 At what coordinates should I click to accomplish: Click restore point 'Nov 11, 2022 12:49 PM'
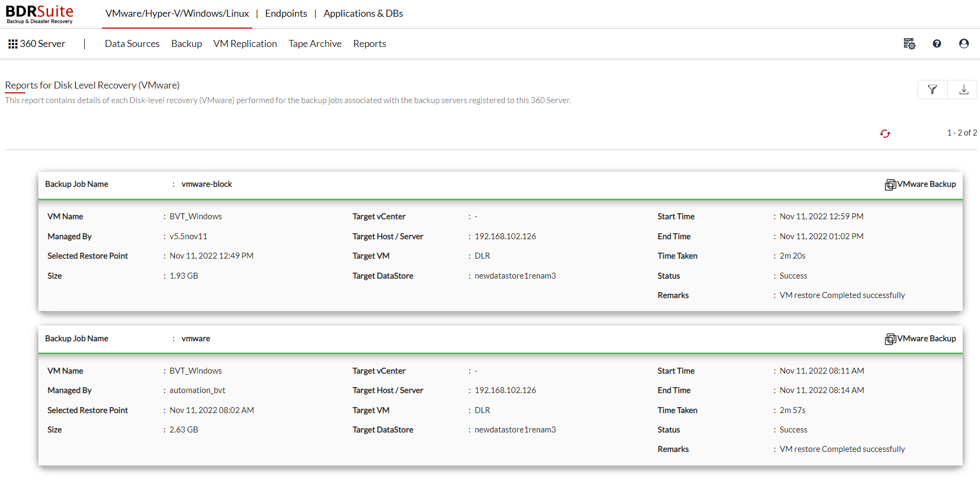pyautogui.click(x=212, y=256)
